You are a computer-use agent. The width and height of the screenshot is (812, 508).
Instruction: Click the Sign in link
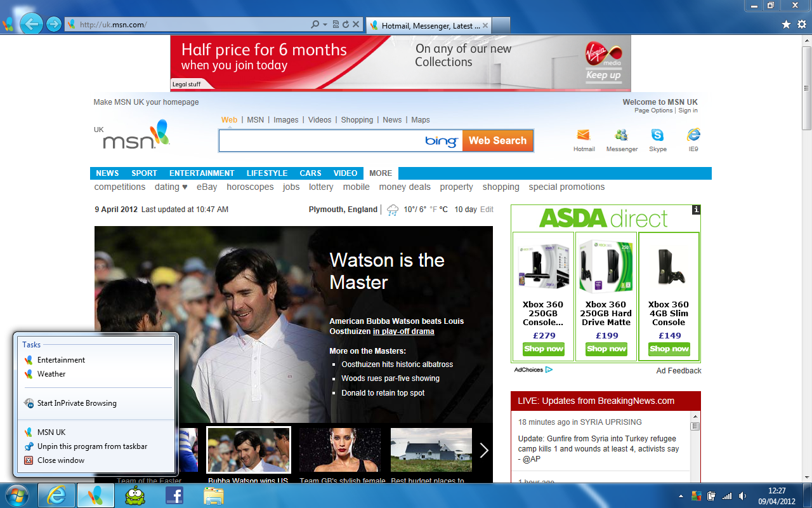click(x=688, y=110)
